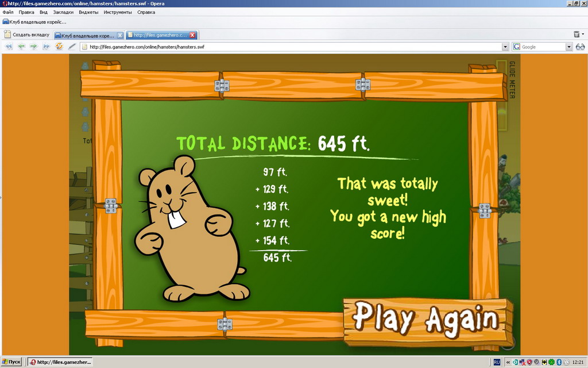Open the Закладки menu
This screenshot has width=588, height=368.
(x=63, y=12)
